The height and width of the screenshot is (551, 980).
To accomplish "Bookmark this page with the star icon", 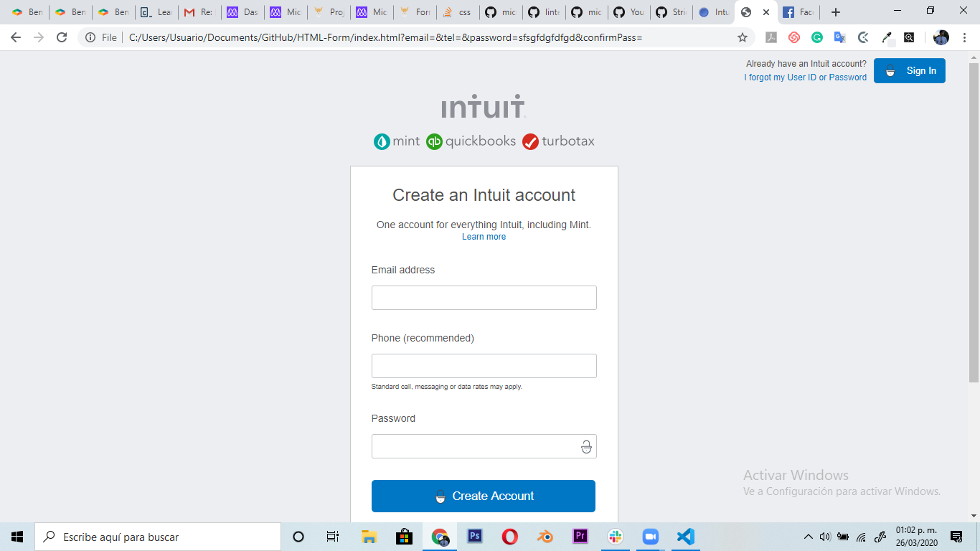I will click(x=743, y=37).
